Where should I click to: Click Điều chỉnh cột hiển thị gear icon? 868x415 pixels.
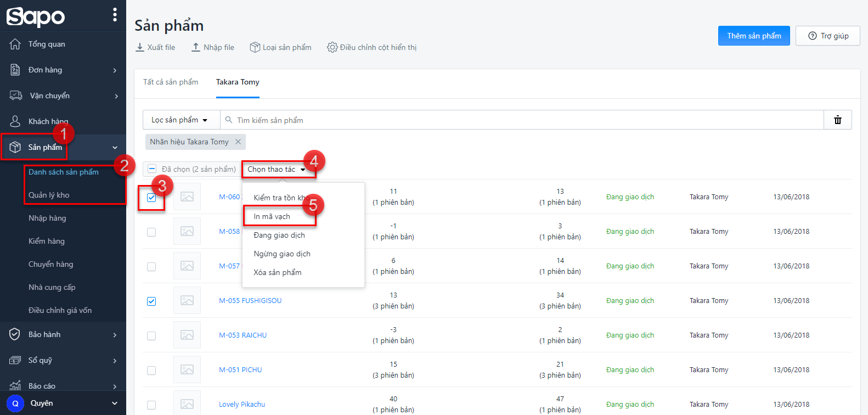pyautogui.click(x=332, y=47)
